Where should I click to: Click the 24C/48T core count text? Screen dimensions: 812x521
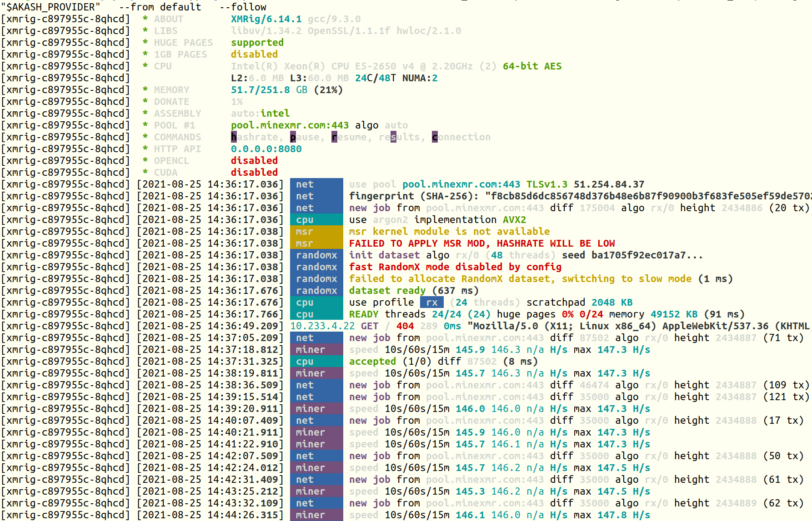tap(376, 78)
